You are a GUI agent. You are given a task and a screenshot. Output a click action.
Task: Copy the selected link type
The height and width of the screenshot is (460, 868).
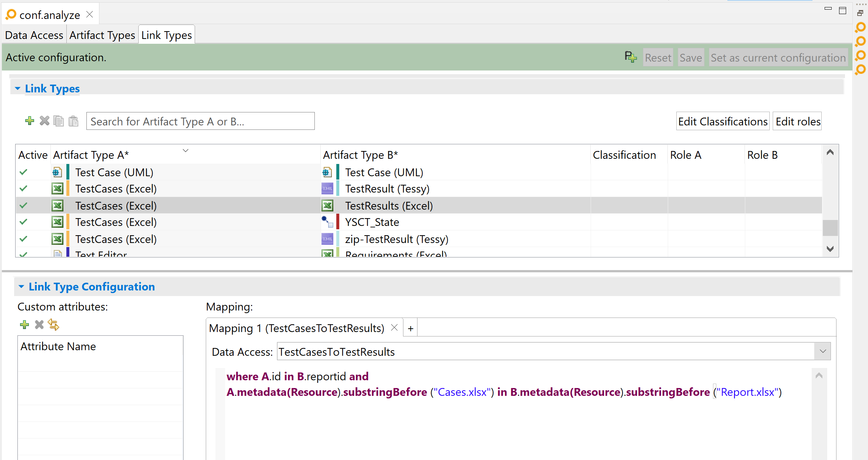click(59, 121)
